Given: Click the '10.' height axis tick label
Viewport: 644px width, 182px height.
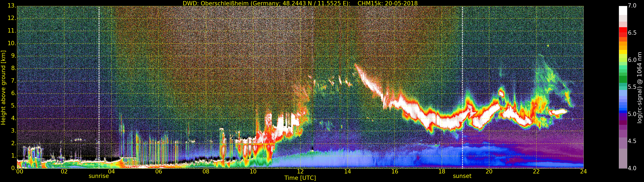Looking at the screenshot, I should pos(12,43).
